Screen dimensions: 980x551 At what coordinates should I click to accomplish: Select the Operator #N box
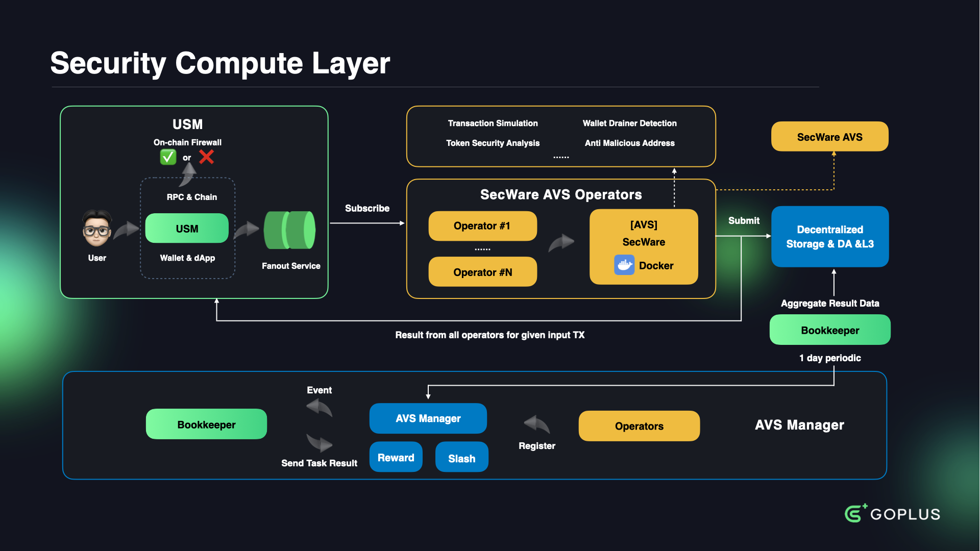coord(482,272)
